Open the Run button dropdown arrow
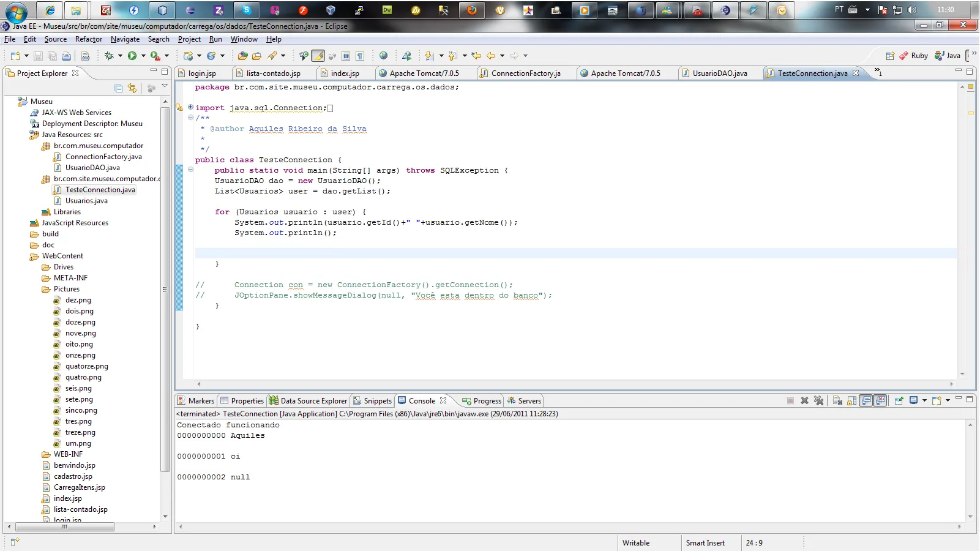980x551 pixels. (143, 56)
